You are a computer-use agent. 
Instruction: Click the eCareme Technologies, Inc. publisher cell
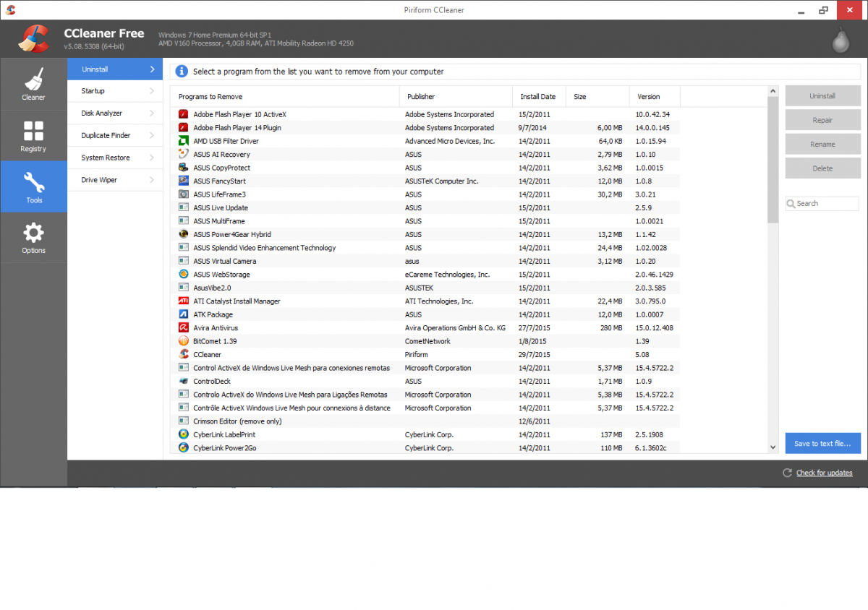point(447,275)
